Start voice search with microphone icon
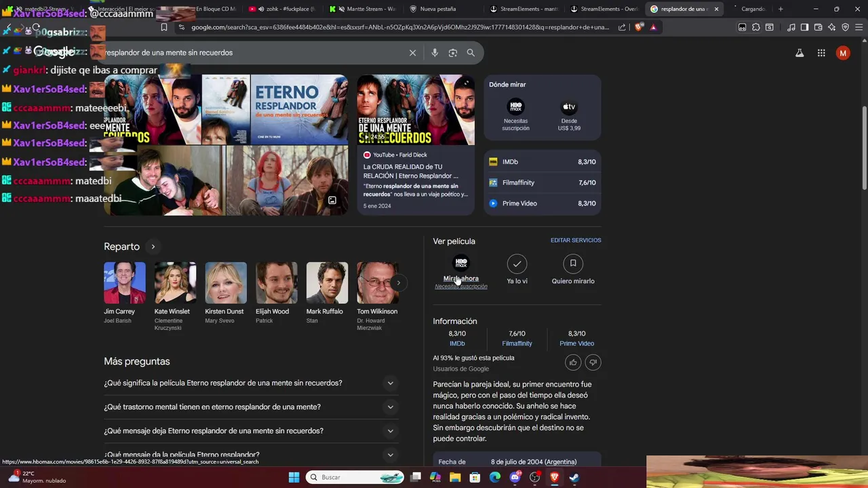Image resolution: width=868 pixels, height=488 pixels. 435,53
